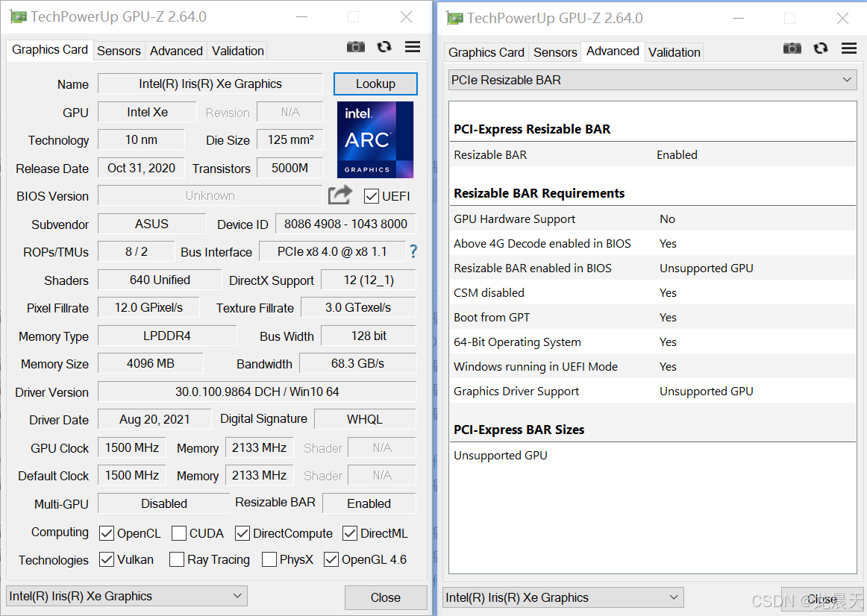Click the Bus Interface field PCIe x8 4.0
The width and height of the screenshot is (867, 616).
coord(332,252)
